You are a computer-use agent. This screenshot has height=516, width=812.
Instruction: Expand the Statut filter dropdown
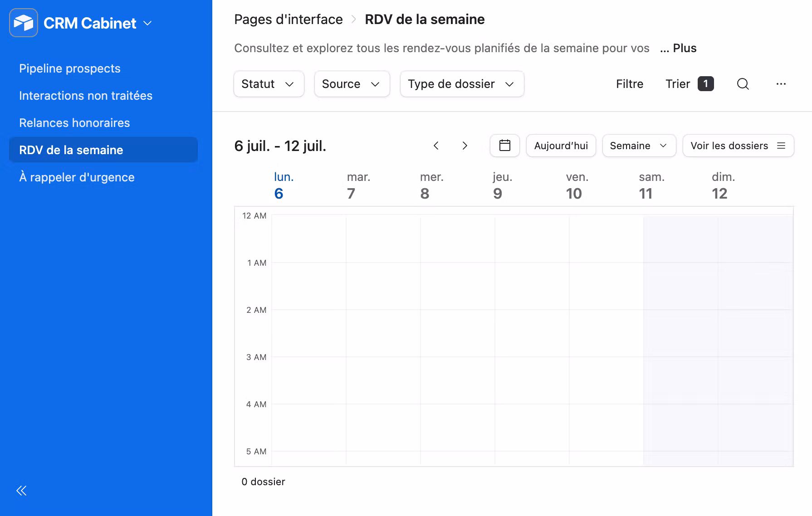269,84
